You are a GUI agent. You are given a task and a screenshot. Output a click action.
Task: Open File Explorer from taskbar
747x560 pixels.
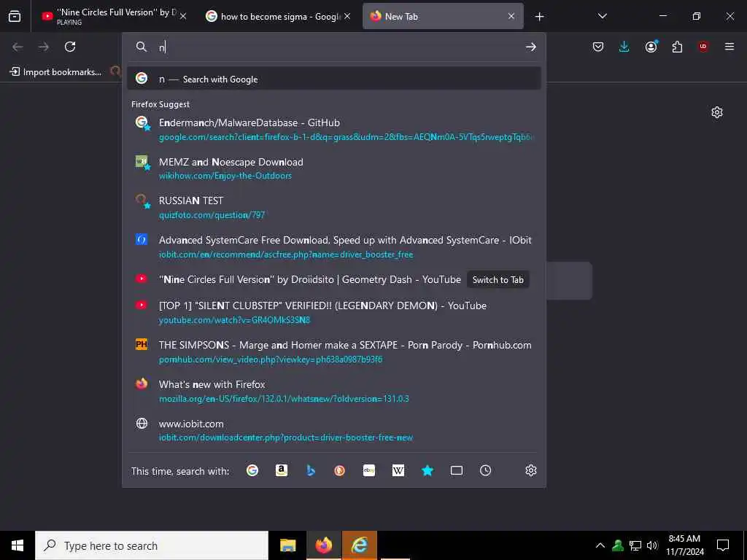pyautogui.click(x=287, y=545)
